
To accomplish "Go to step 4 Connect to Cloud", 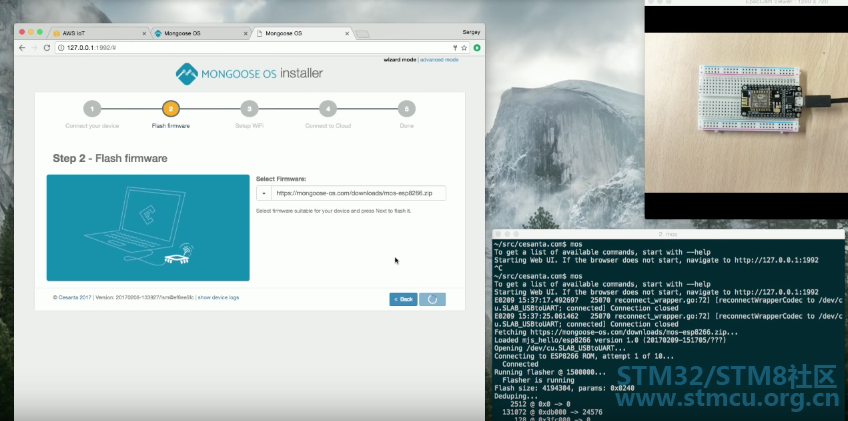I will [328, 109].
